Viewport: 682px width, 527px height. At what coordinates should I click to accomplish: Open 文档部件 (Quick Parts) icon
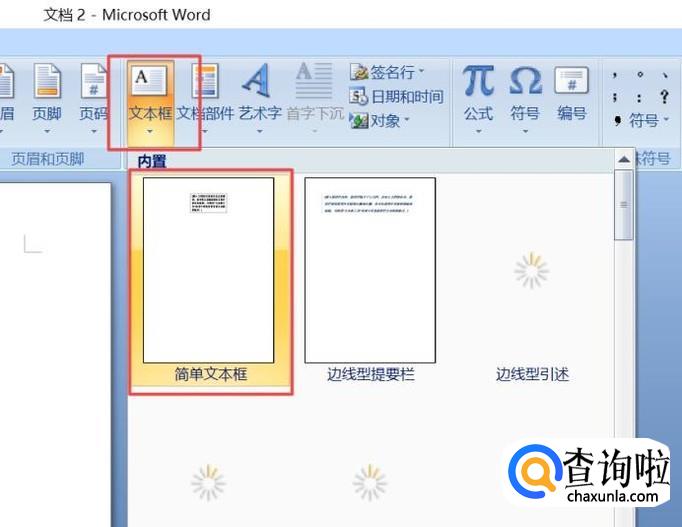click(205, 81)
